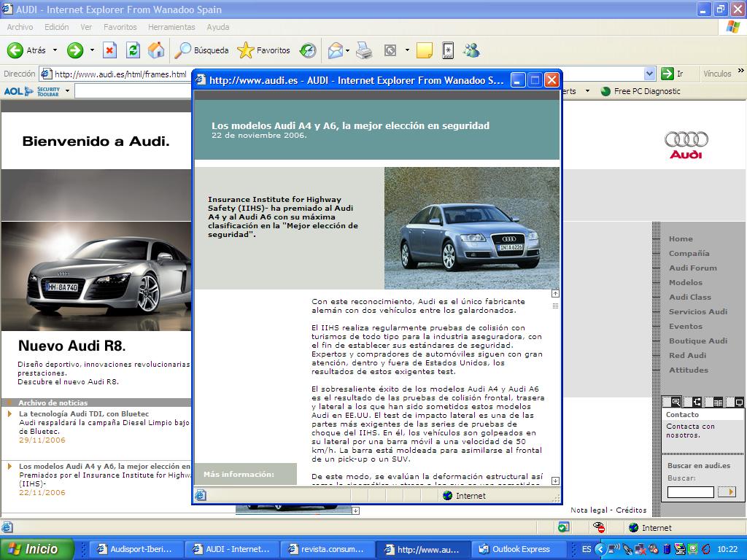Image resolution: width=747 pixels, height=560 pixels.
Task: Expand the address bar dropdown
Action: pos(649,74)
